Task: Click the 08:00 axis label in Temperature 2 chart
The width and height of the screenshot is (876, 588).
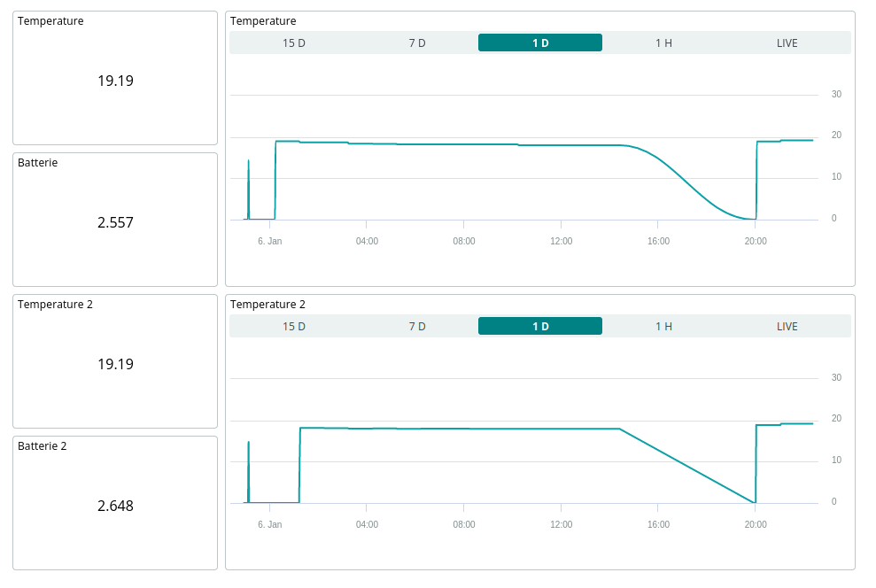Action: [x=464, y=524]
